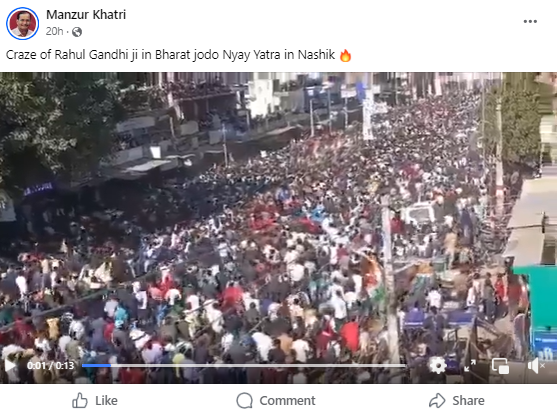The width and height of the screenshot is (557, 416).
Task: Open the three-dot post options menu
Action: coord(530,22)
